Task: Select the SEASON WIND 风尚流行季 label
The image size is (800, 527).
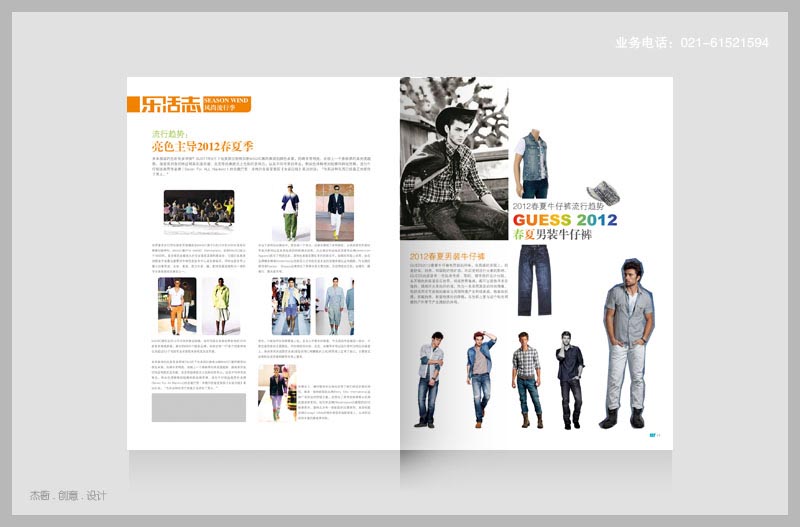Action: [x=227, y=104]
